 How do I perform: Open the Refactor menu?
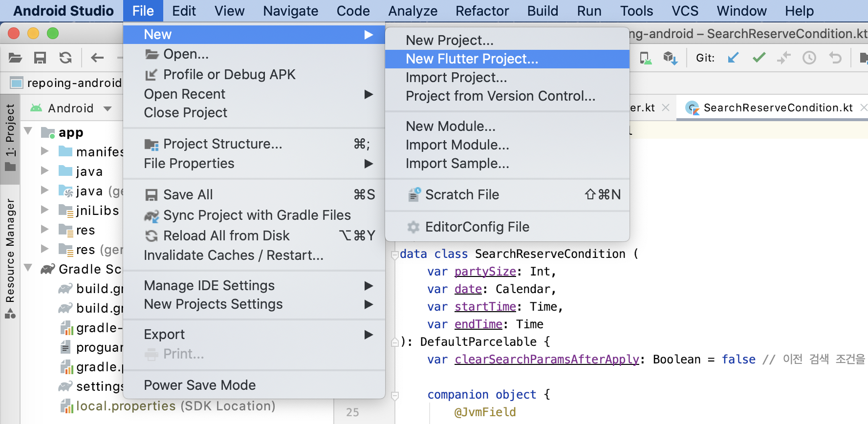pyautogui.click(x=482, y=11)
